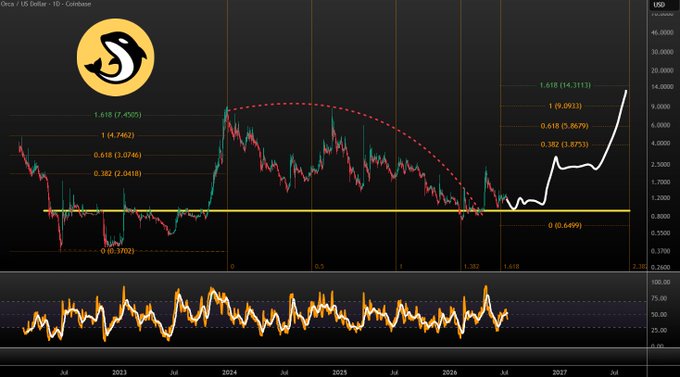680x377 pixels.
Task: Click the 30.0000 price axis label
Action: coord(662,52)
